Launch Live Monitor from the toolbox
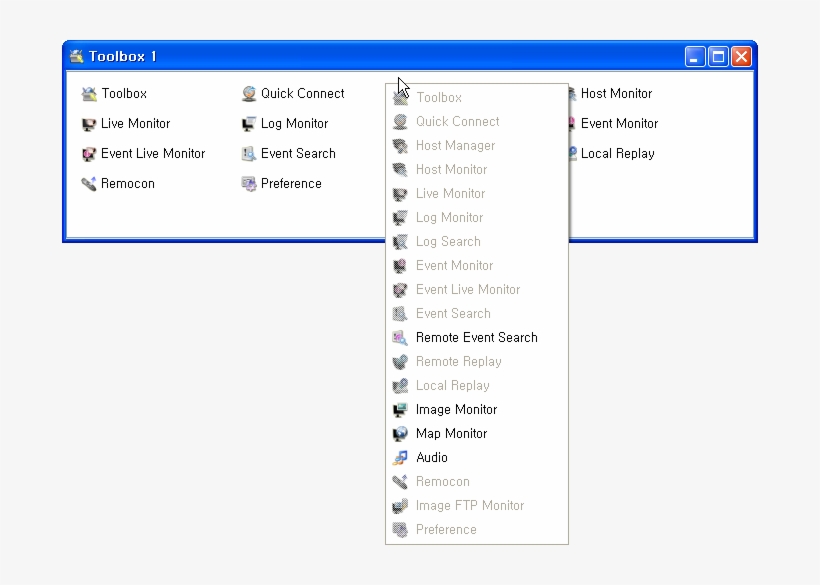The height and width of the screenshot is (585, 820). click(x=130, y=123)
